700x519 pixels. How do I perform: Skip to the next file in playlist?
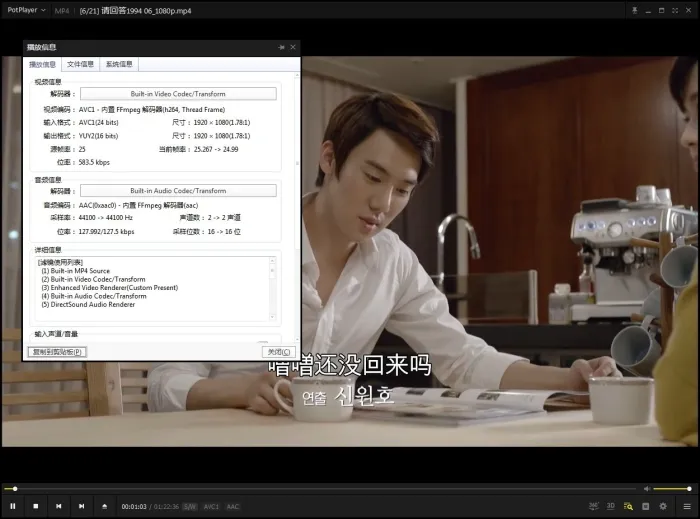(81, 506)
